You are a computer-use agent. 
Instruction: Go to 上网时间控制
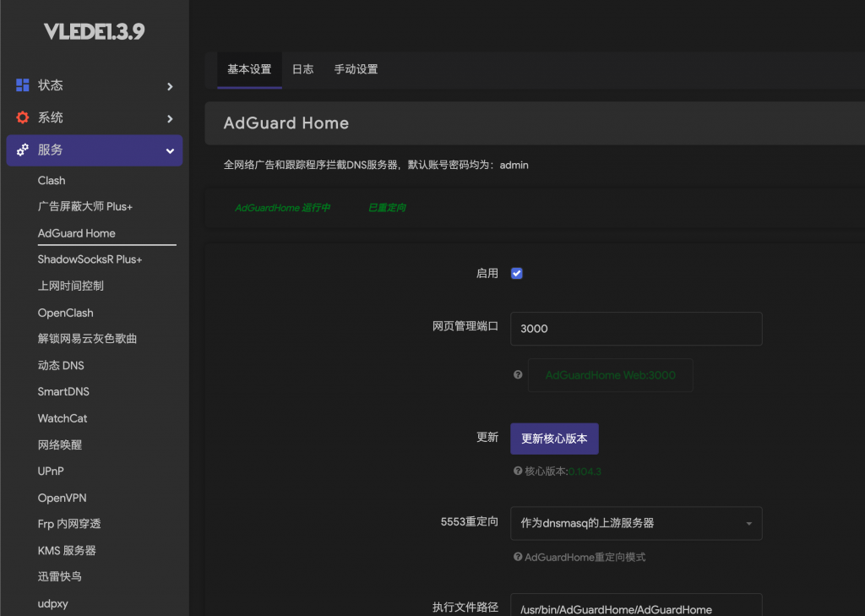coord(71,286)
